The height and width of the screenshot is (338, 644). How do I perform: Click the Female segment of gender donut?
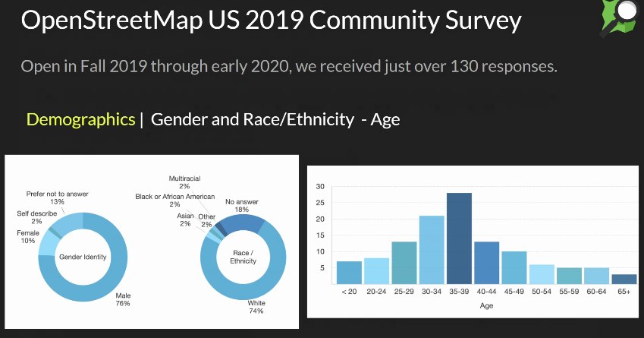tap(48, 243)
